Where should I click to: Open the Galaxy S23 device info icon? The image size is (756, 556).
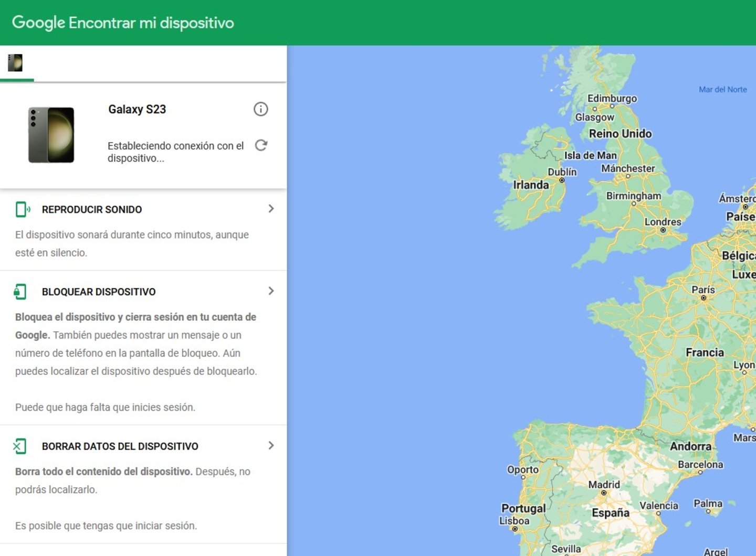(x=261, y=109)
